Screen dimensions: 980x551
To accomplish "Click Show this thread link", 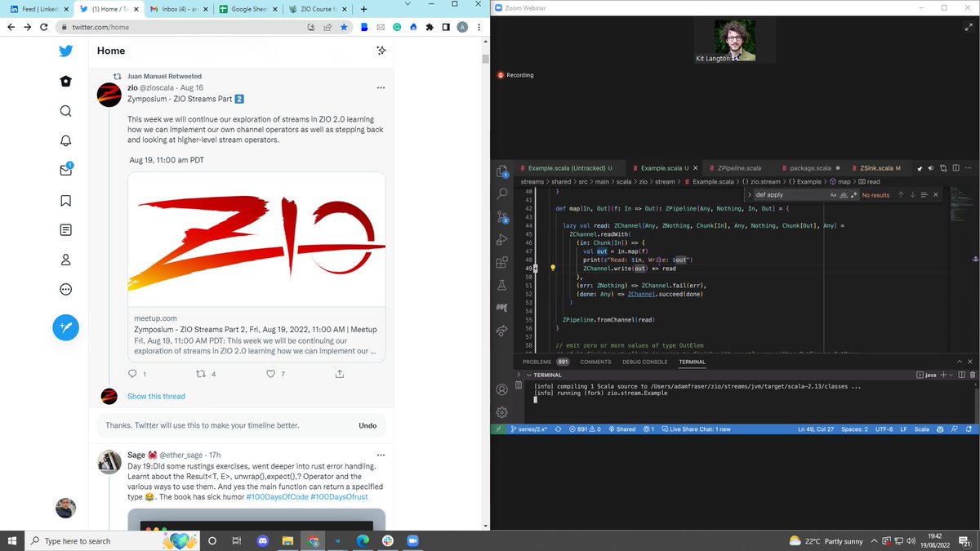I will pyautogui.click(x=156, y=396).
